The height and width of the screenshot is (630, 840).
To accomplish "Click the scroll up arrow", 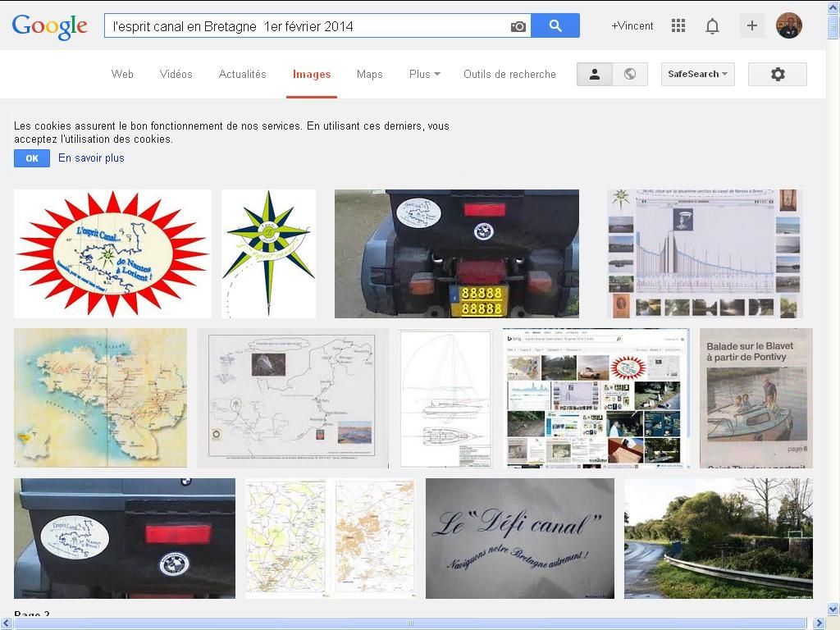I will click(833, 7).
